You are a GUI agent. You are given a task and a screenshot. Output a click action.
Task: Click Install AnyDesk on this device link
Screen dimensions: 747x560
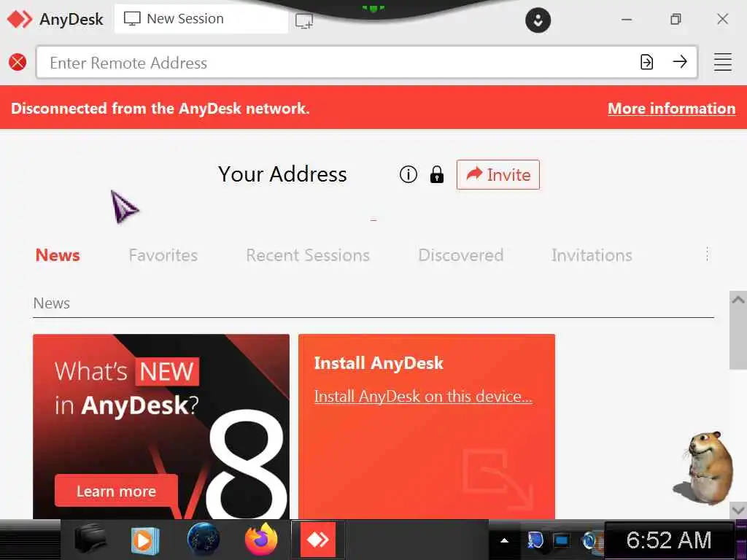click(423, 396)
